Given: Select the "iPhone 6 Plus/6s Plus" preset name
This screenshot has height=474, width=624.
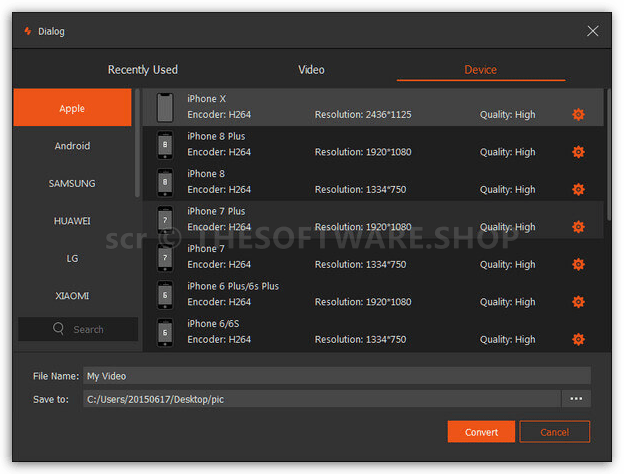Looking at the screenshot, I should coord(233,286).
